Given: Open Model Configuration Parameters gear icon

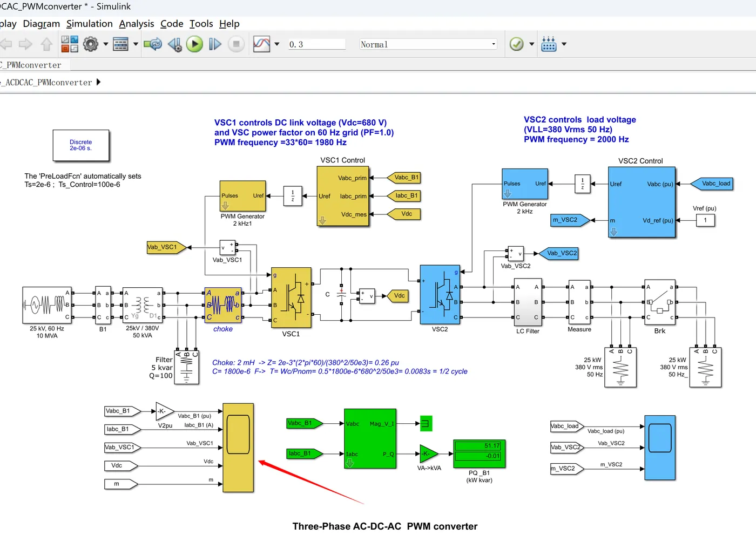Looking at the screenshot, I should (x=91, y=44).
